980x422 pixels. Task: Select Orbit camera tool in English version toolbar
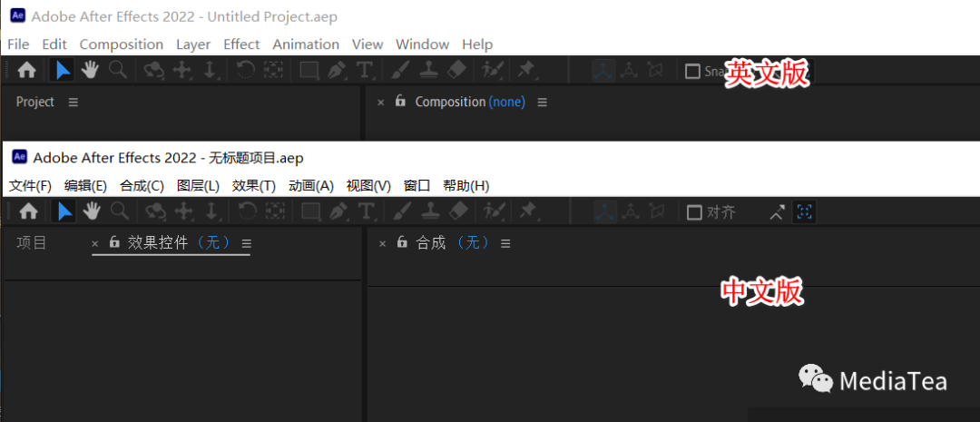pyautogui.click(x=153, y=71)
